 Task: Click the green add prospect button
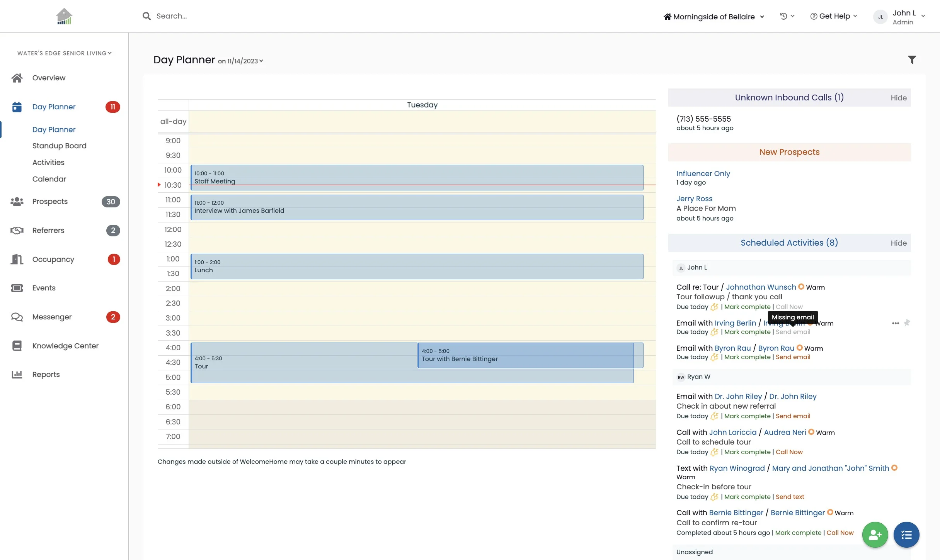coord(875,535)
